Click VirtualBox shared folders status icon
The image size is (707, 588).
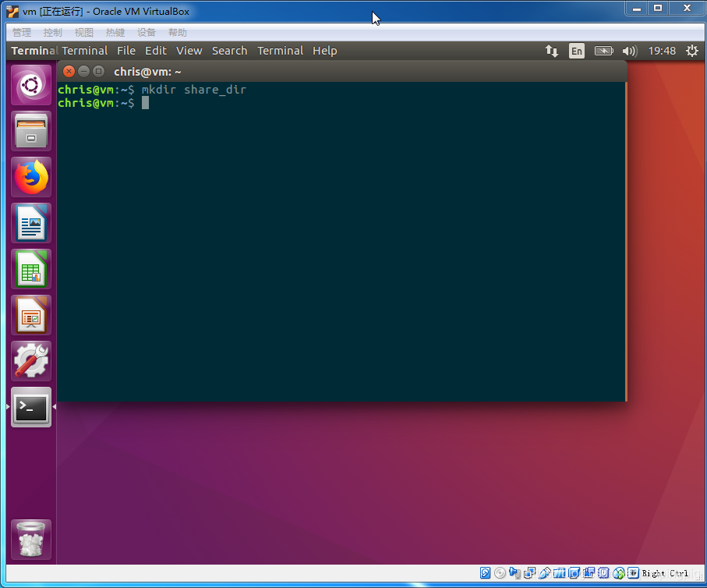coord(560,573)
